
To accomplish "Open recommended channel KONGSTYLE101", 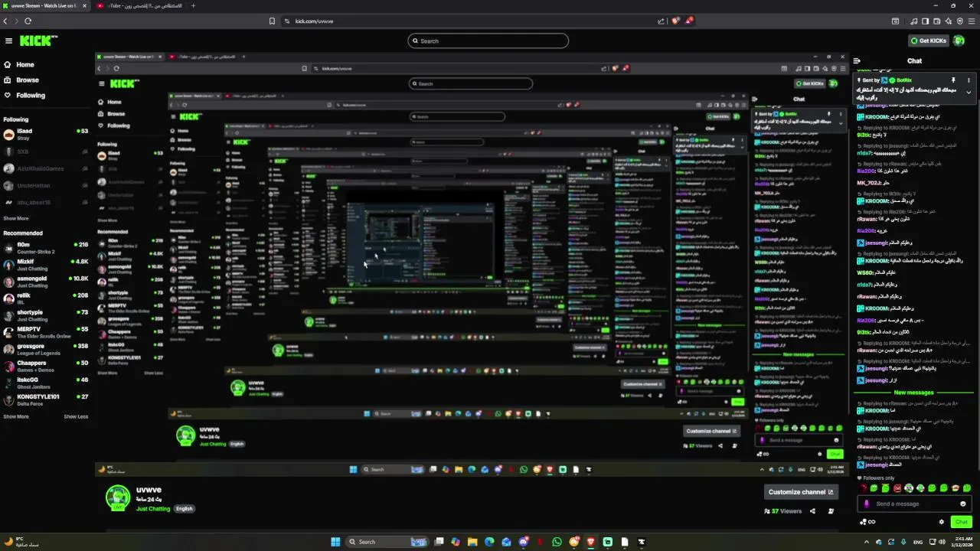I will tap(44, 399).
